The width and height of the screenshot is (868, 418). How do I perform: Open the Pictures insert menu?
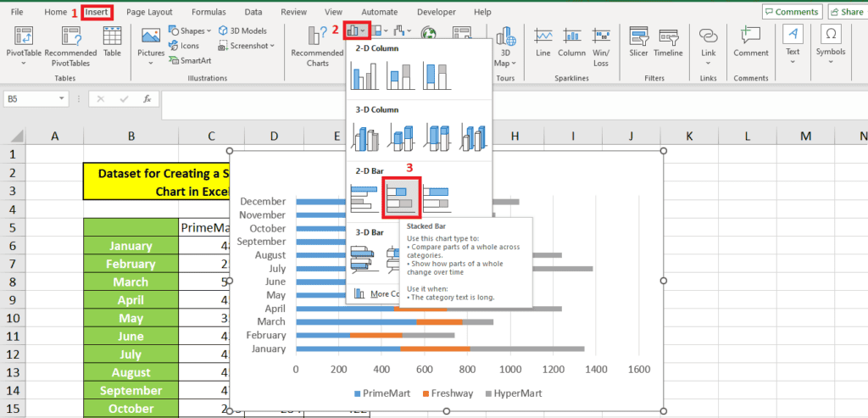click(151, 44)
